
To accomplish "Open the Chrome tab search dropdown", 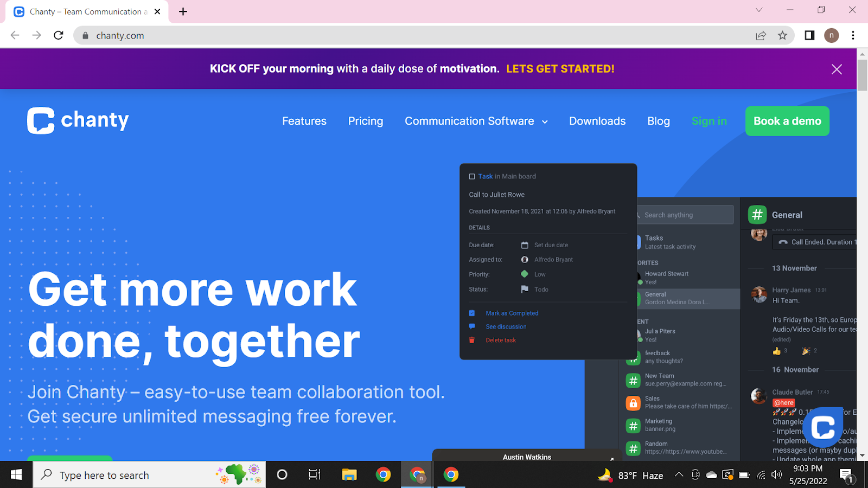I will [x=759, y=10].
